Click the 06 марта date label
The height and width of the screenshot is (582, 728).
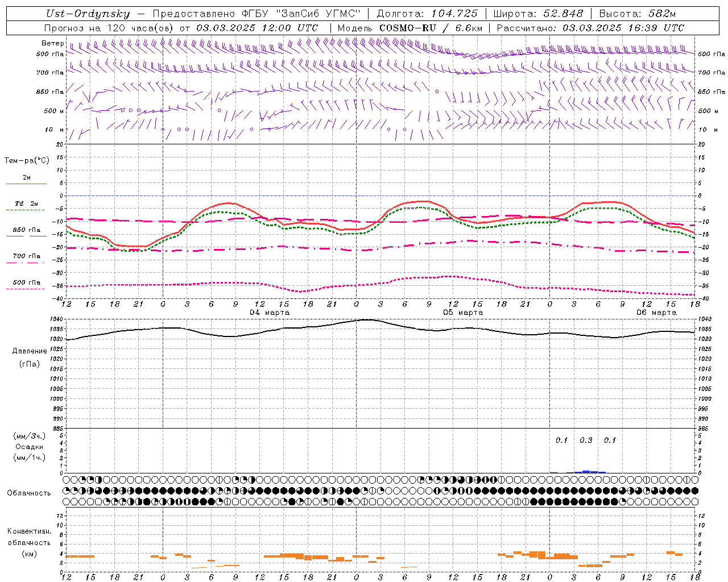pos(656,313)
